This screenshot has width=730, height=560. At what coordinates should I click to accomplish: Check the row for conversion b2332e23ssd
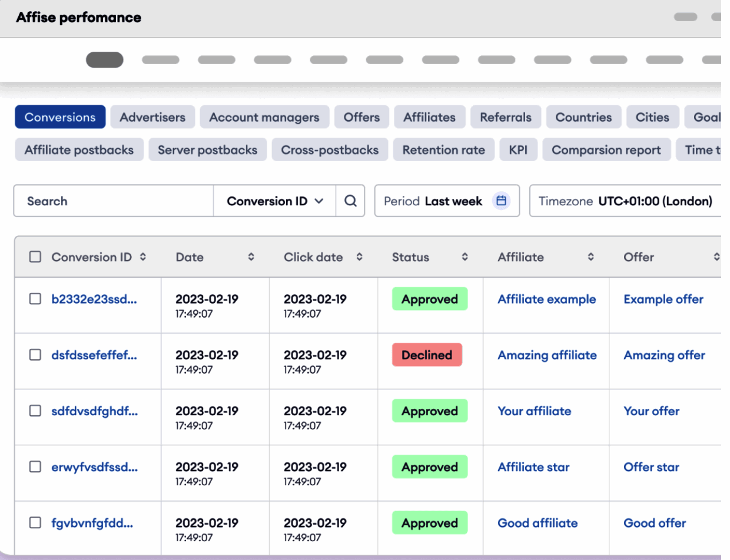35,299
